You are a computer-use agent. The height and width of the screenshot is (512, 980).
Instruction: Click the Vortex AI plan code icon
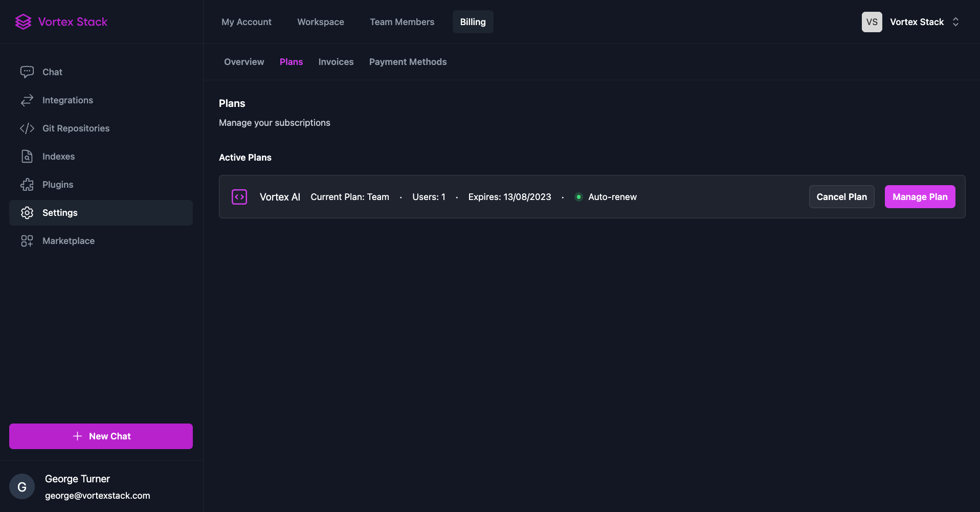click(x=239, y=197)
